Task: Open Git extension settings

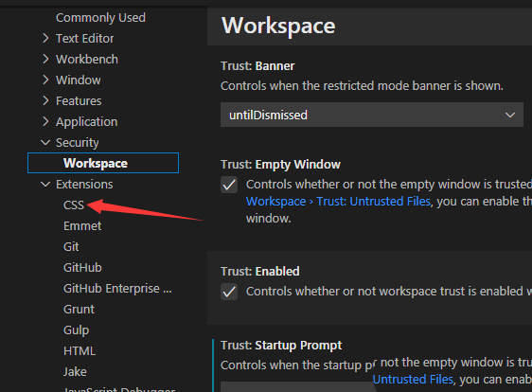Action: point(71,247)
